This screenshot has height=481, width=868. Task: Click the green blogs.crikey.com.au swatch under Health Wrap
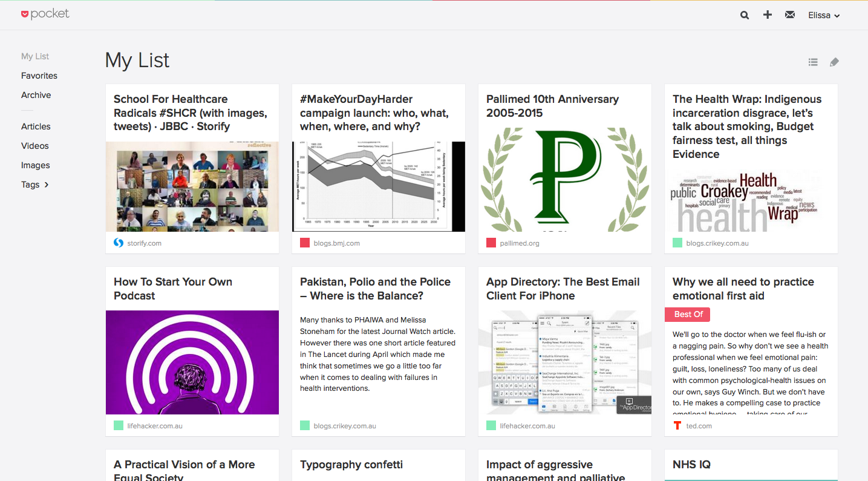point(677,243)
